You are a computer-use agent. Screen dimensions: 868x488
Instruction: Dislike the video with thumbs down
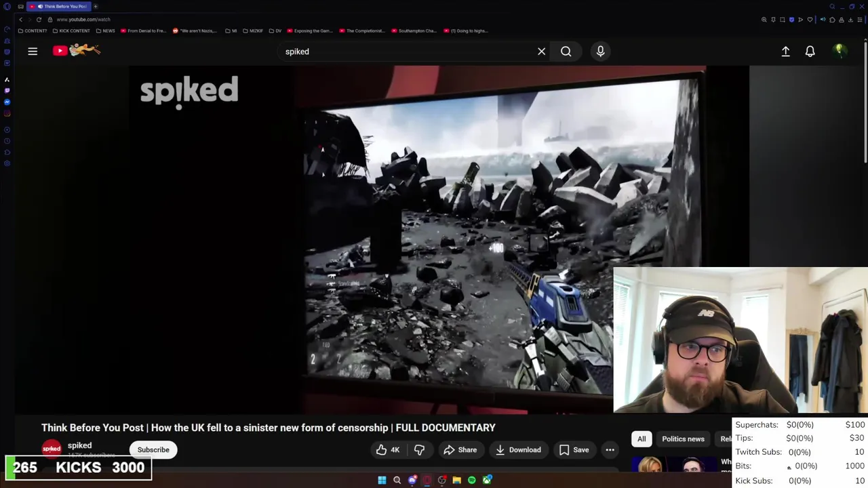(419, 449)
